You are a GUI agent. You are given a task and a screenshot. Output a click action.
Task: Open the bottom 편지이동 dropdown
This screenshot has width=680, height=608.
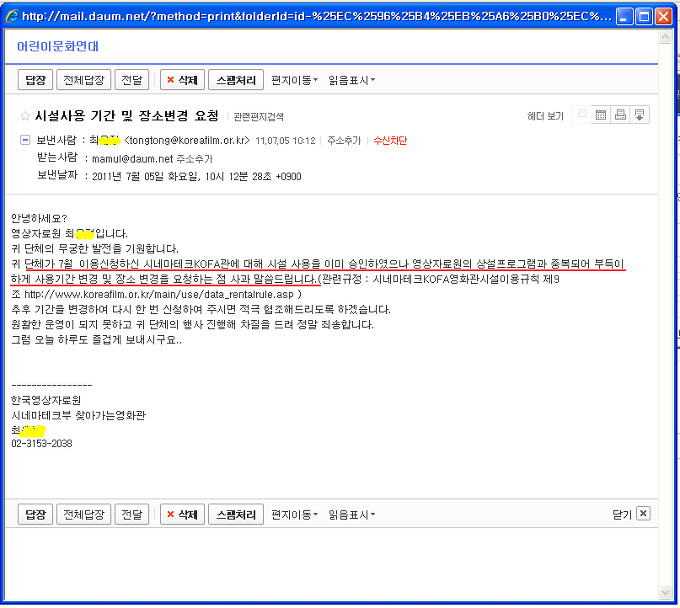coord(294,515)
